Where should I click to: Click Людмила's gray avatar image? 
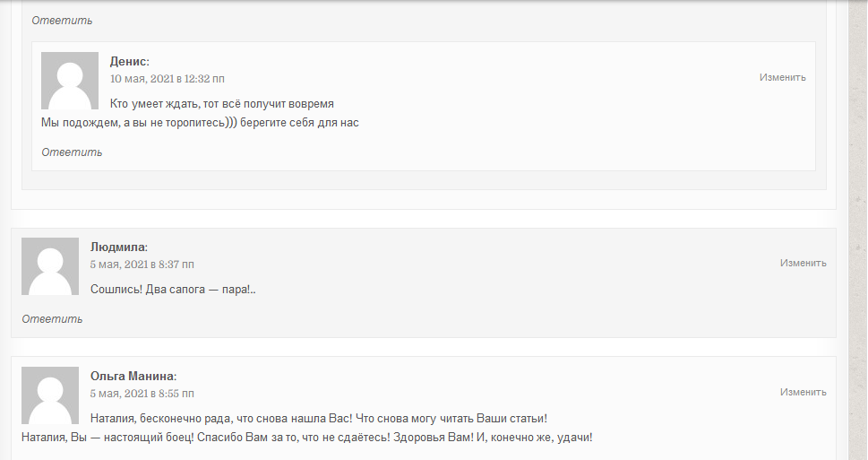click(50, 266)
